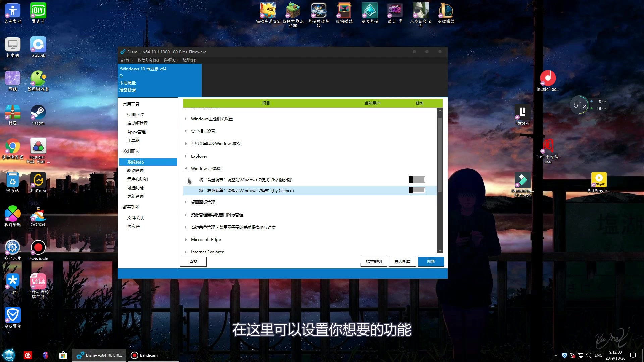Open the notification center icon
This screenshot has width=644, height=362.
point(633,355)
